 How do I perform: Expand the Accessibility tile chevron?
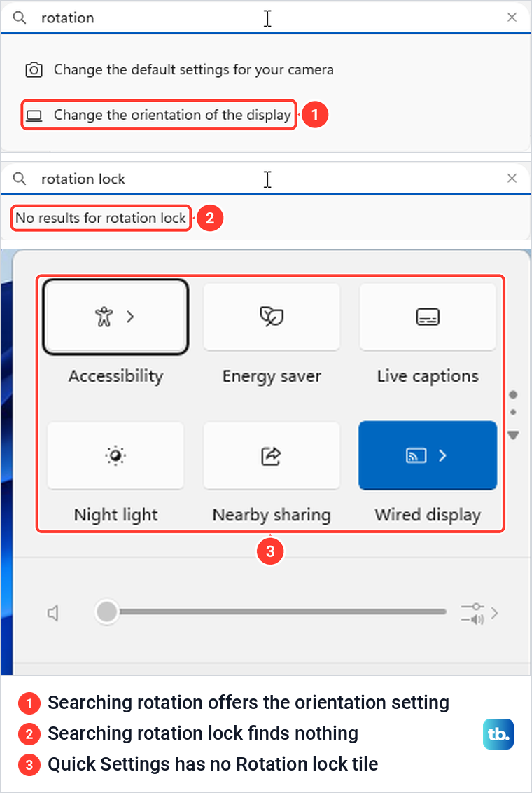click(x=130, y=317)
